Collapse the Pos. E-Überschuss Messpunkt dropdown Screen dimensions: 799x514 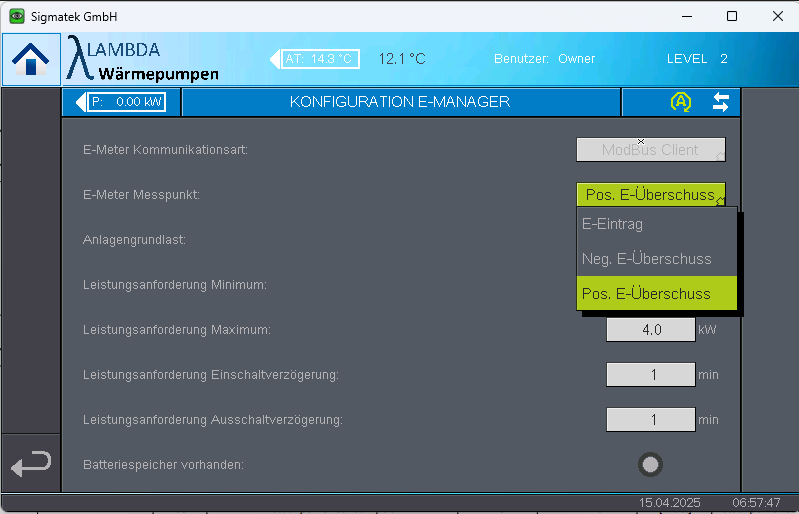point(651,195)
